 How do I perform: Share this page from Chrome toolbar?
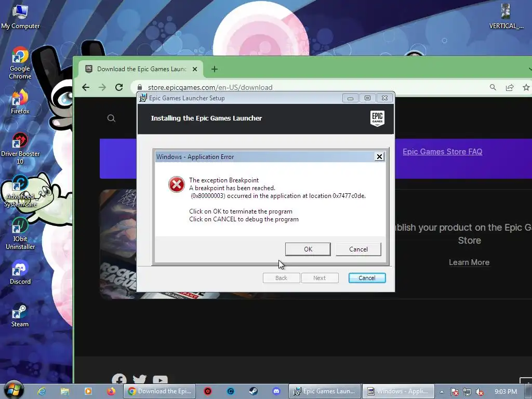pos(510,87)
